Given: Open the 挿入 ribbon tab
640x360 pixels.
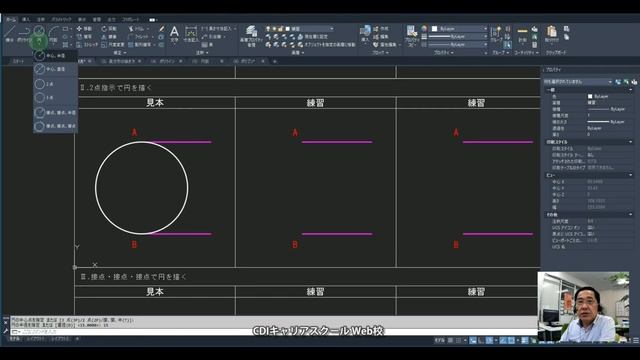Looking at the screenshot, I should coord(26,19).
